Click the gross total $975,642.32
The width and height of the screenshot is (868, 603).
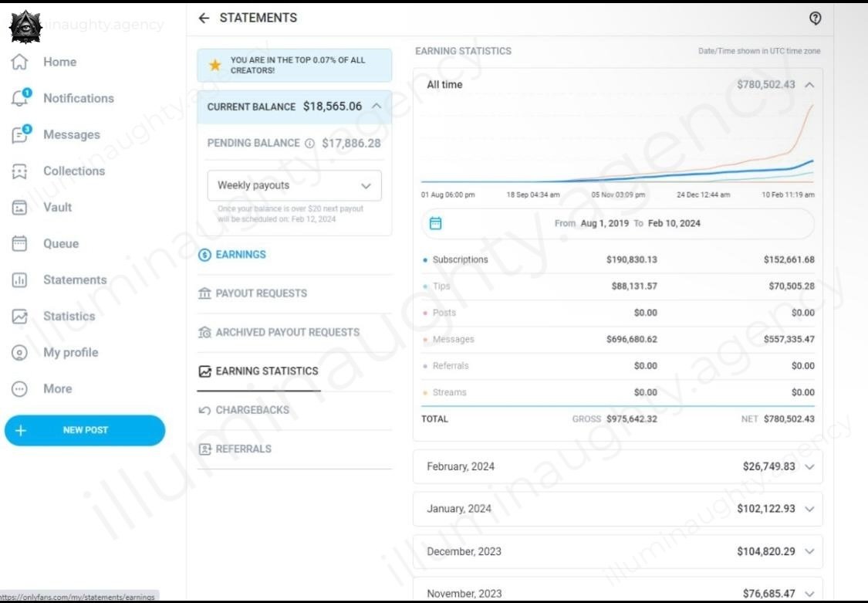632,419
